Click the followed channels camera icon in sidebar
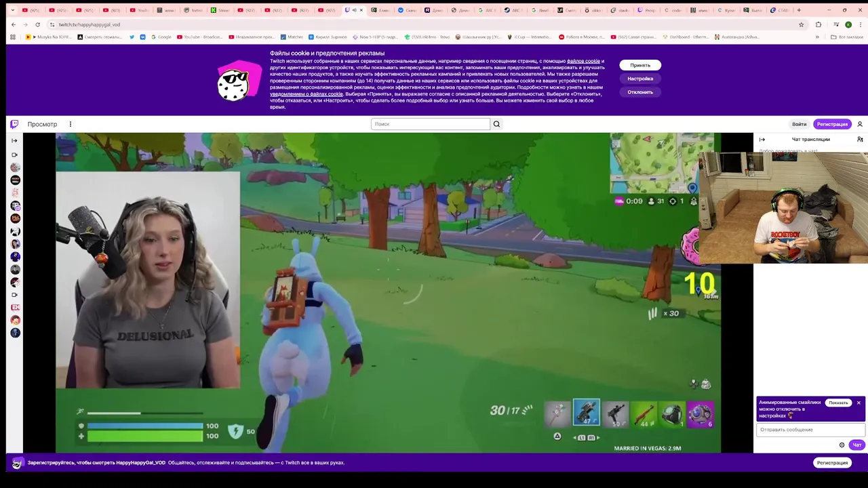Screen dimensions: 868x488 (x=15, y=155)
